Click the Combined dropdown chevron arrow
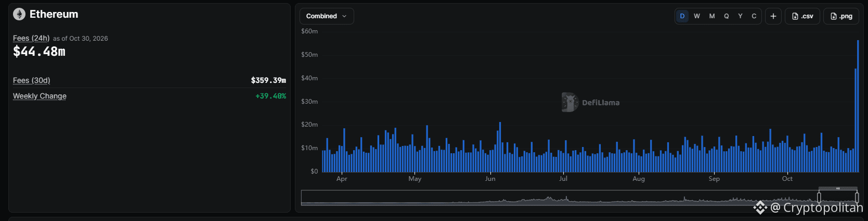The height and width of the screenshot is (221, 868). click(x=344, y=16)
